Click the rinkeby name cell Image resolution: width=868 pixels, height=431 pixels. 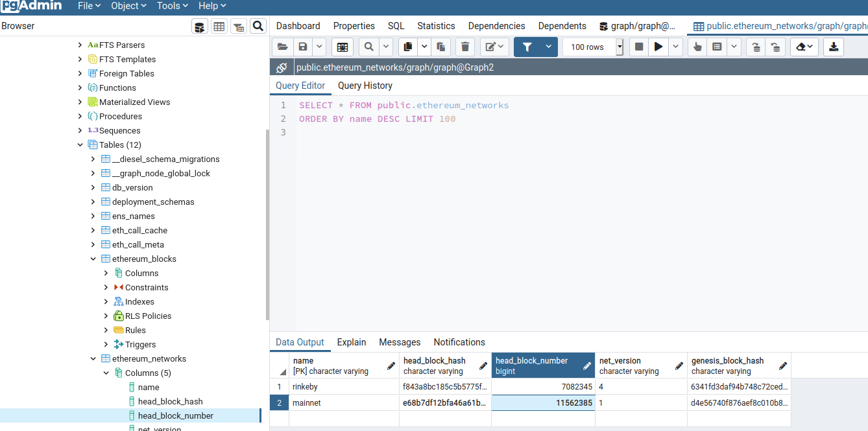pos(344,386)
